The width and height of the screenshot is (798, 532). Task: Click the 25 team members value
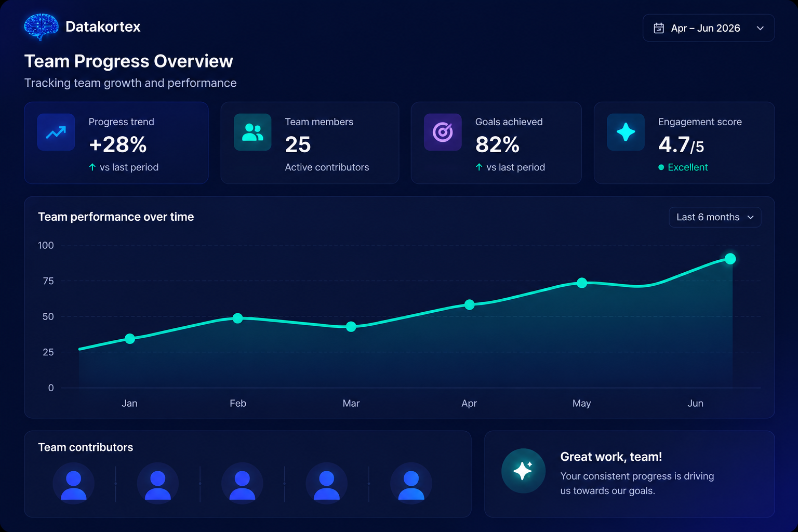coord(298,144)
